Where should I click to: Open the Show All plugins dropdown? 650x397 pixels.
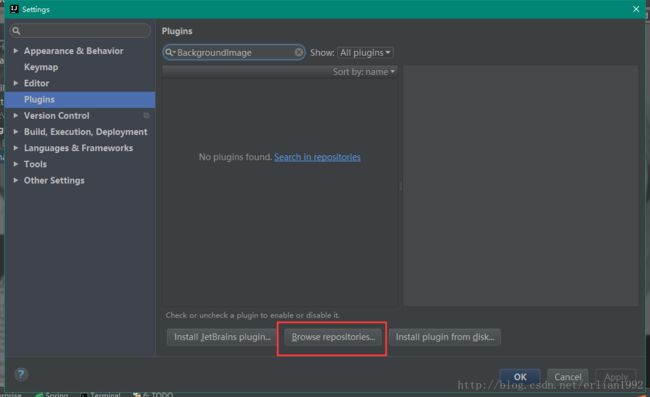pyautogui.click(x=365, y=53)
